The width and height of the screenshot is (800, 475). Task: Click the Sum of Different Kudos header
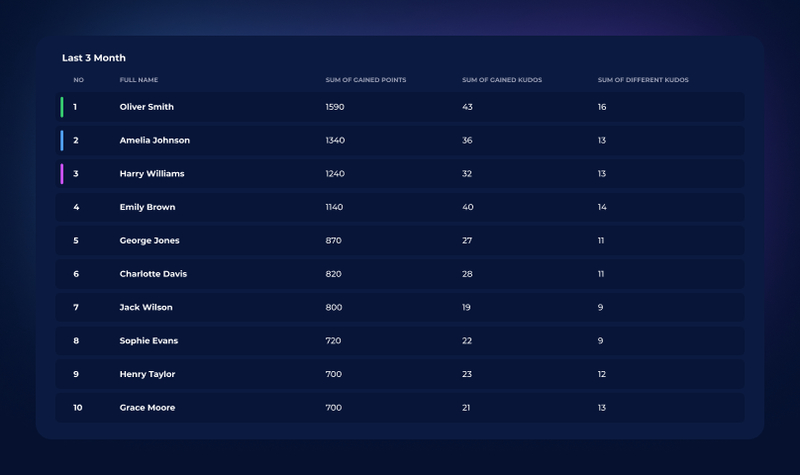642,80
